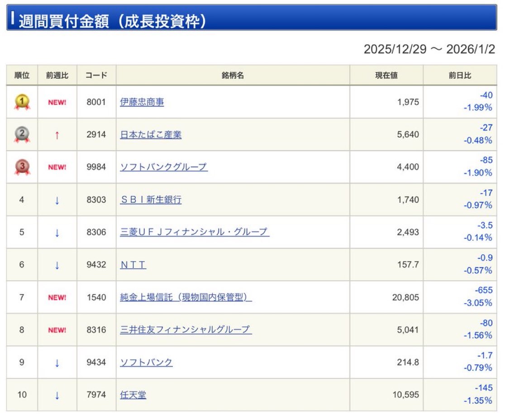Open the 日本たばこ産業 link

[x=151, y=134]
